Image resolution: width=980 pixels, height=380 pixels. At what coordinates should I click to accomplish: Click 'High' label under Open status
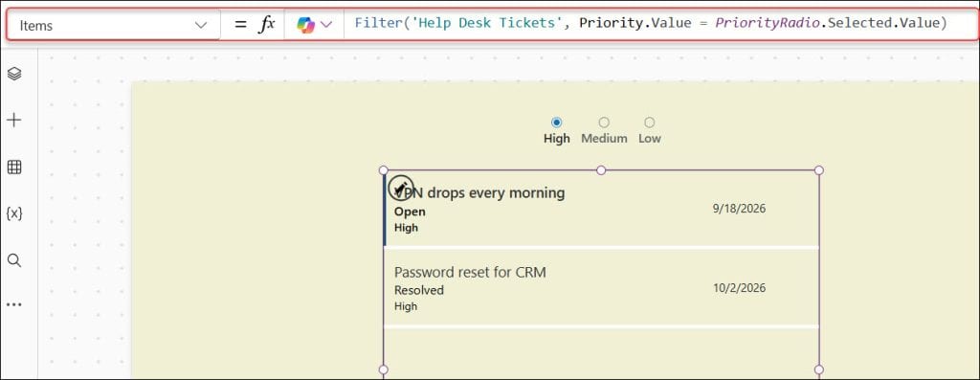click(x=406, y=228)
